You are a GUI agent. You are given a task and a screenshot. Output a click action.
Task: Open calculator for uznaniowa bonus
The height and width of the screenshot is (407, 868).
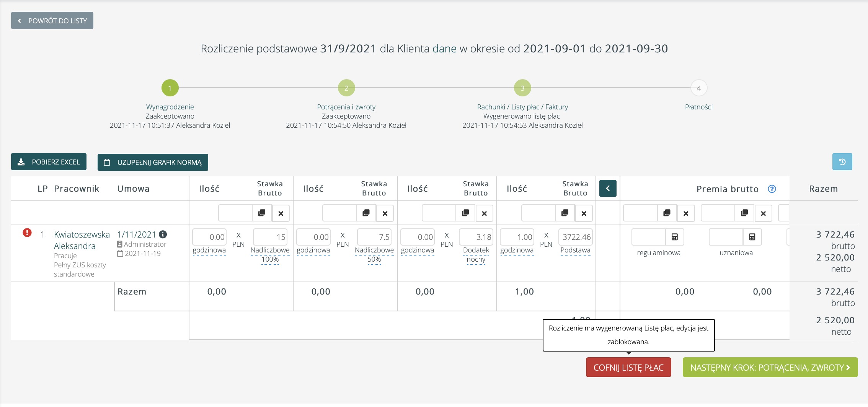tap(752, 237)
